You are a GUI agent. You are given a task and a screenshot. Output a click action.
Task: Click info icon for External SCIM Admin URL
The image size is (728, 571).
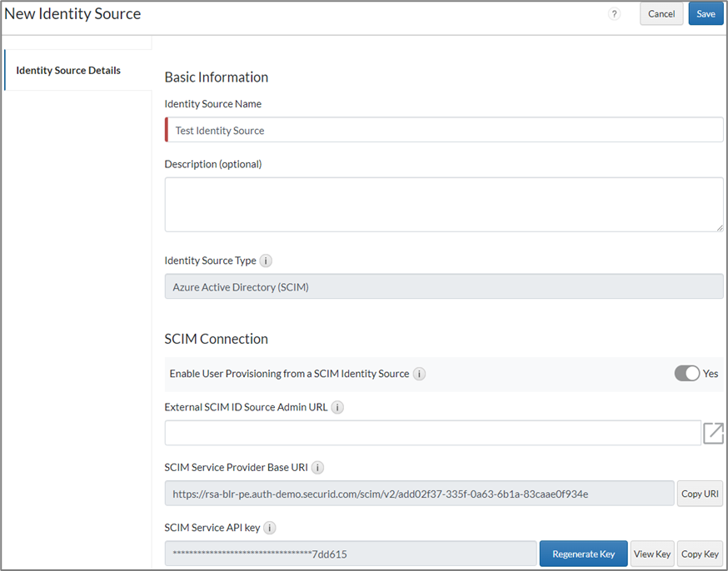[337, 407]
